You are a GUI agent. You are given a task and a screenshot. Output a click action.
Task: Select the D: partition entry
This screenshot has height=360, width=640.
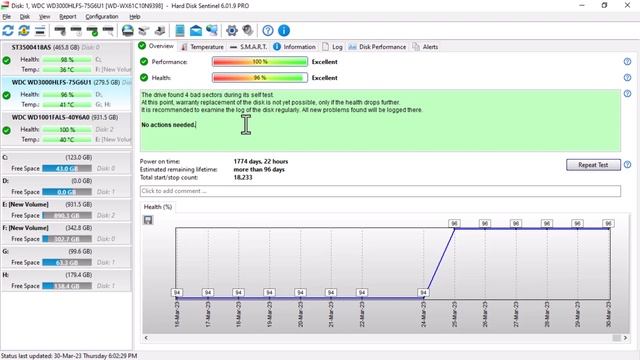[x=66, y=187]
